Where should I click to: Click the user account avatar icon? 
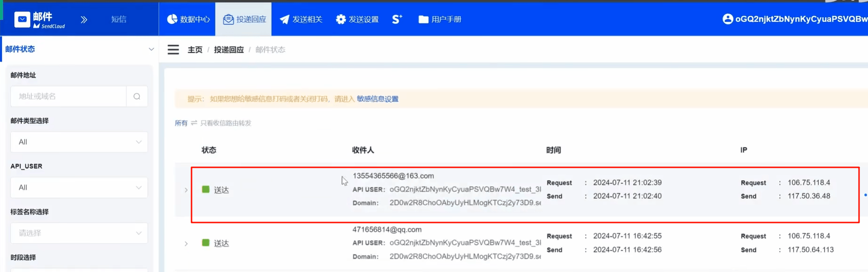point(728,19)
